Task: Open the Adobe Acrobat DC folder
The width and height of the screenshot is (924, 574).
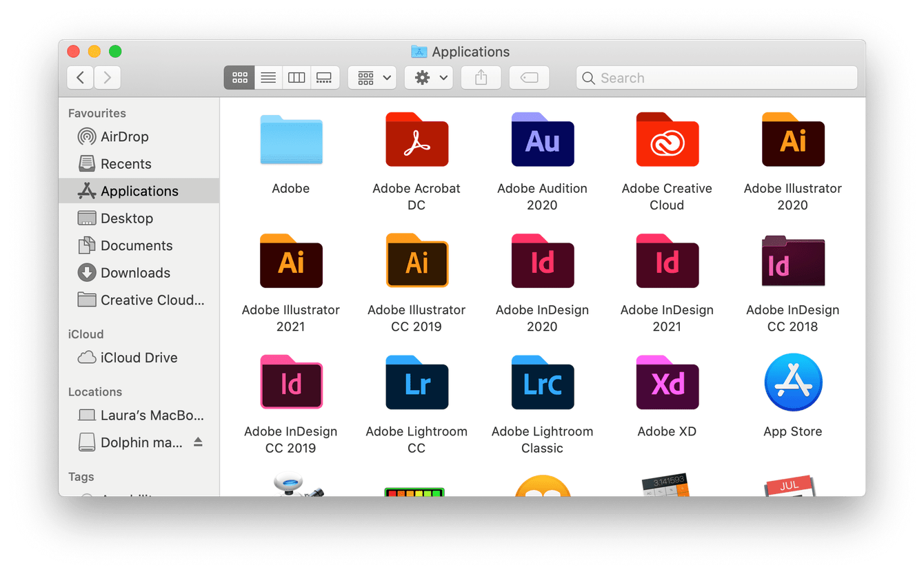Action: coord(416,140)
